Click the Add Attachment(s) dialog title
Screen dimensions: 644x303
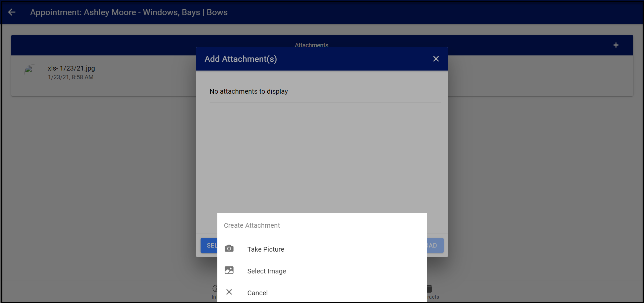click(x=241, y=59)
